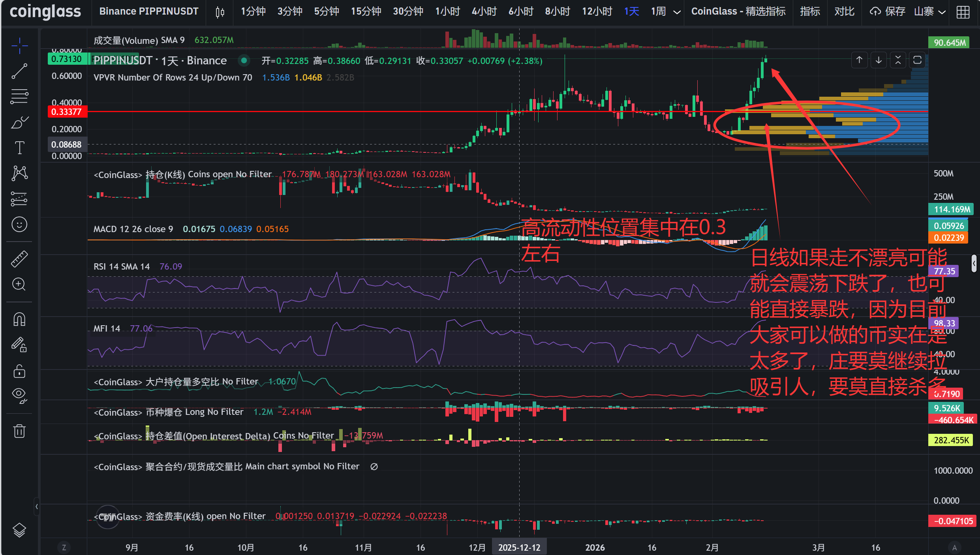Switch to the 15分钟 timeframe
Image resolution: width=980 pixels, height=555 pixels.
[x=366, y=12]
